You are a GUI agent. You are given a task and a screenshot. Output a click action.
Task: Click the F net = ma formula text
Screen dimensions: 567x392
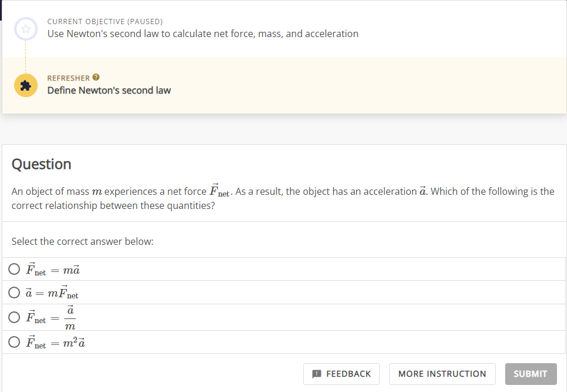tap(53, 270)
